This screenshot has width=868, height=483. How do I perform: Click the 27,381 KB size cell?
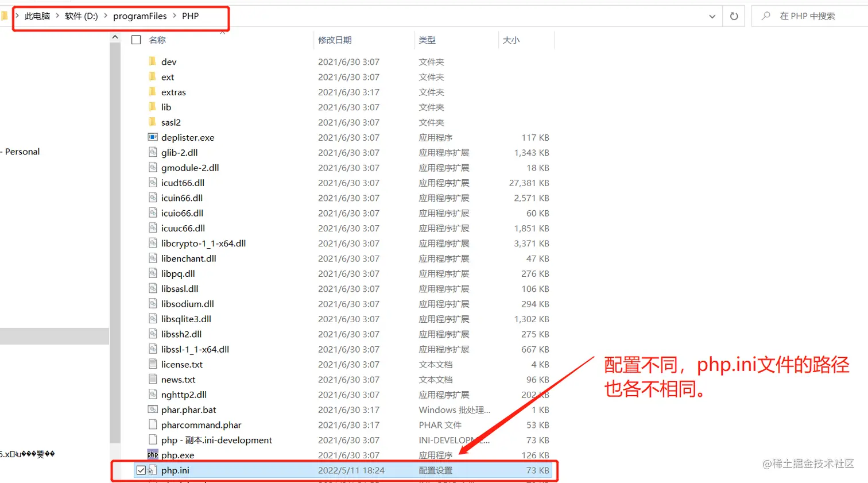[x=529, y=183]
